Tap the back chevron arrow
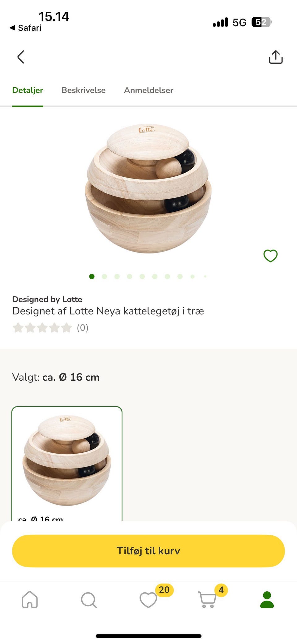Viewport: 297px width, 644px height. pyautogui.click(x=21, y=57)
